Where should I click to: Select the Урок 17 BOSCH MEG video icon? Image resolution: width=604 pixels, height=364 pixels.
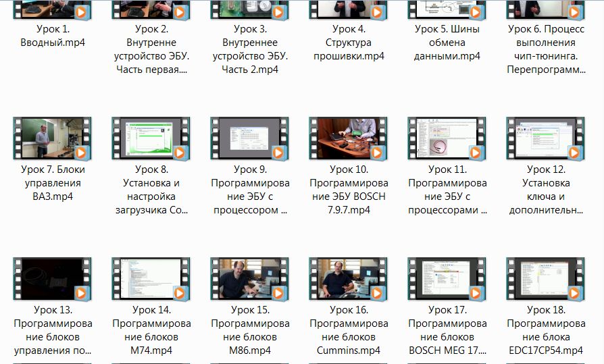(447, 279)
